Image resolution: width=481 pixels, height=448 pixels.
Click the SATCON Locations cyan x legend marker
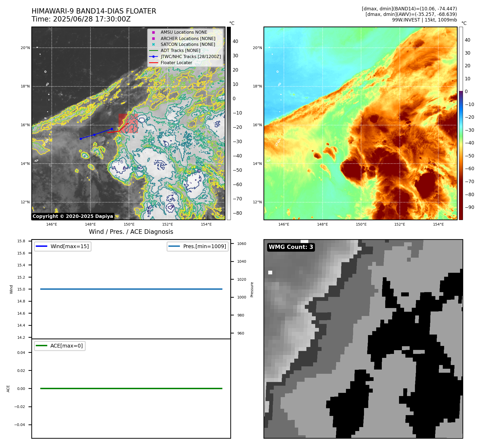(153, 45)
